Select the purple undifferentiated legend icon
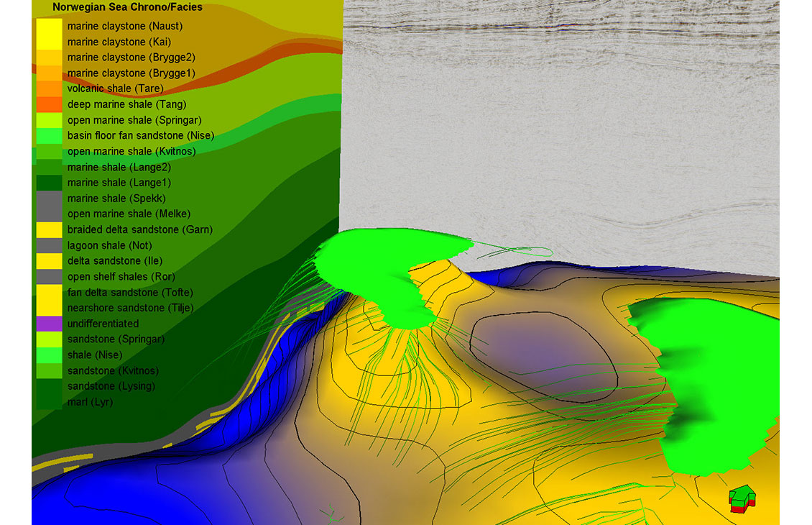The width and height of the screenshot is (812, 525). point(49,323)
